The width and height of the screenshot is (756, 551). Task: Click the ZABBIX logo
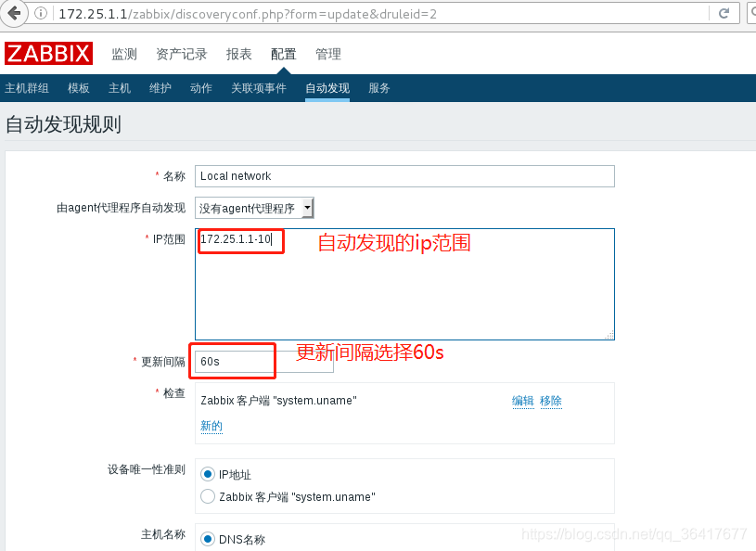click(48, 53)
